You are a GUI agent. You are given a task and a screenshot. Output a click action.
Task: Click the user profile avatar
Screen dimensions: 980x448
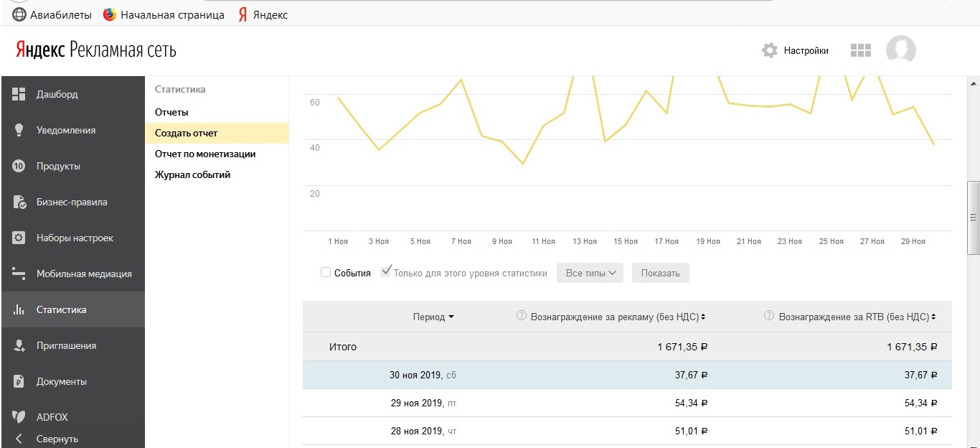click(900, 50)
